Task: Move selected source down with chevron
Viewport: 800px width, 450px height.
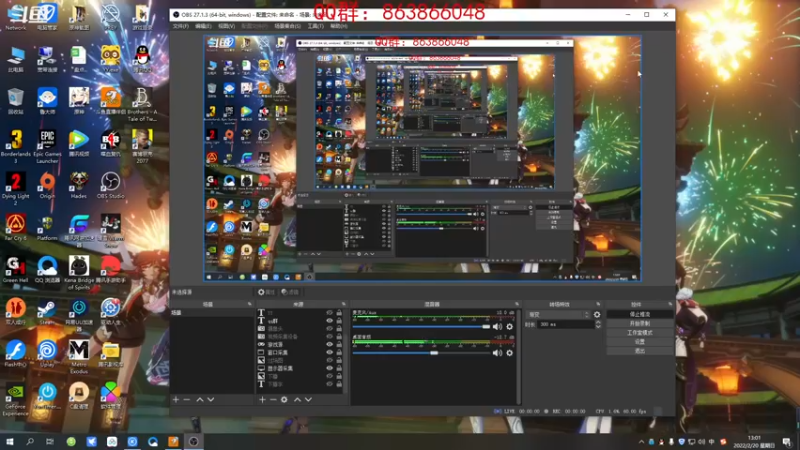Action: tap(308, 399)
